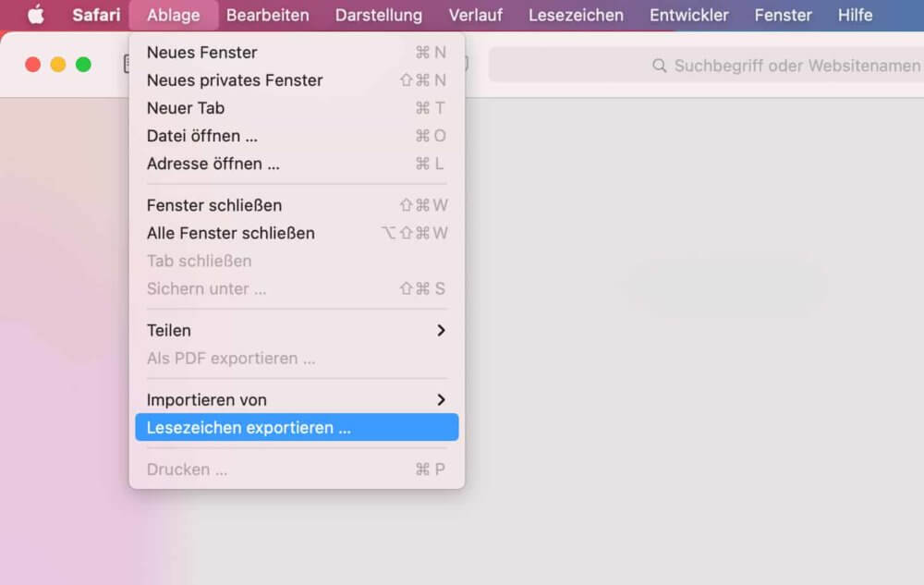This screenshot has height=585, width=924.
Task: Choose Datei öffnen …
Action: 297,136
